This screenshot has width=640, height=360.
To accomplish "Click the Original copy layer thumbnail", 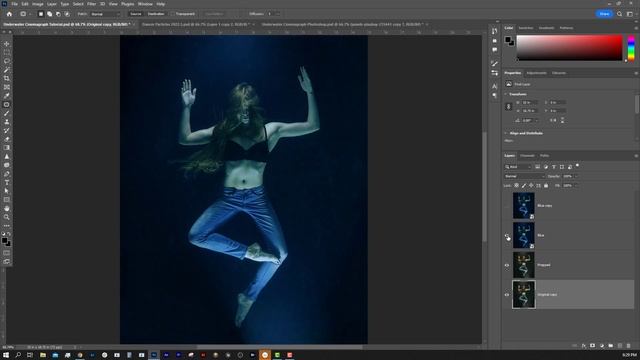I will [x=524, y=294].
